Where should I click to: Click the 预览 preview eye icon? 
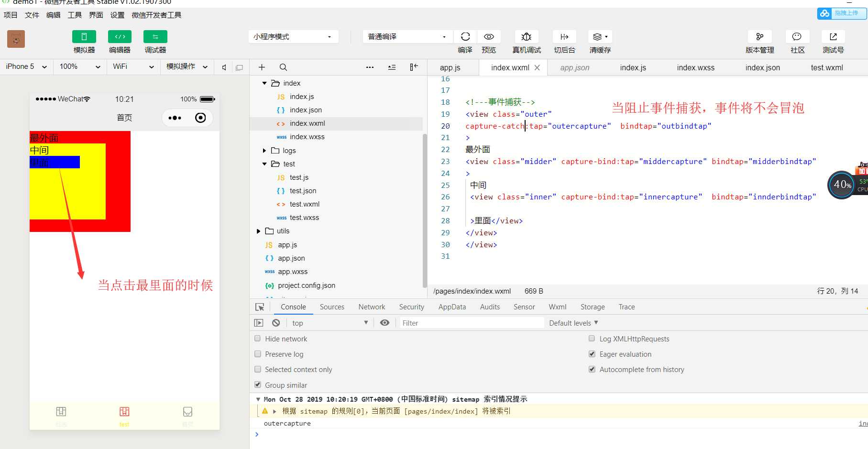[x=489, y=37]
